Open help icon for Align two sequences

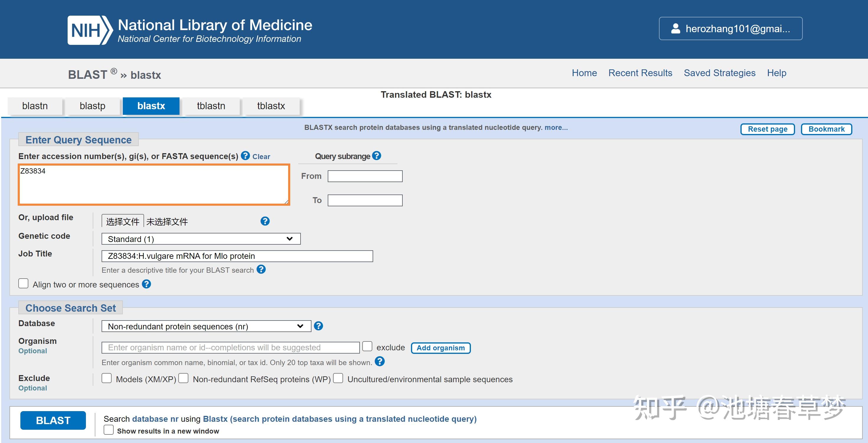coord(146,284)
